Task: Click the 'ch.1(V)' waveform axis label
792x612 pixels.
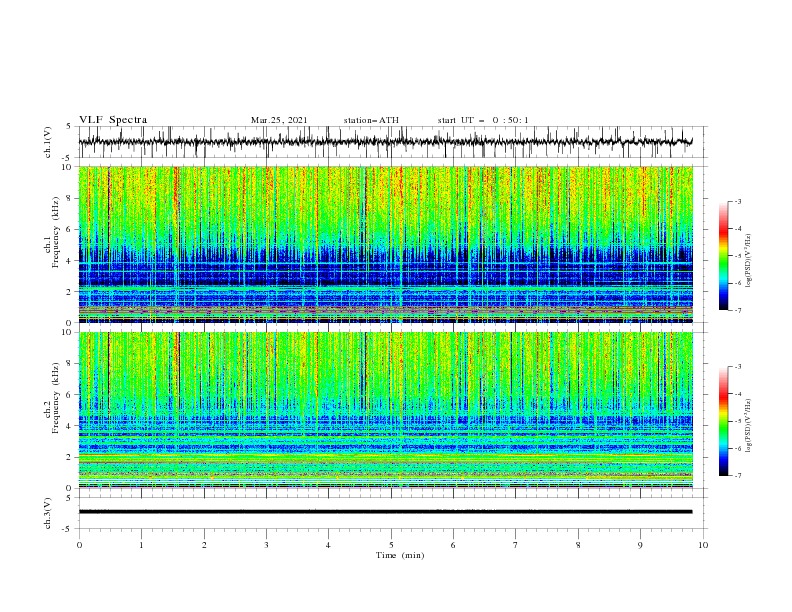Action: pyautogui.click(x=48, y=142)
